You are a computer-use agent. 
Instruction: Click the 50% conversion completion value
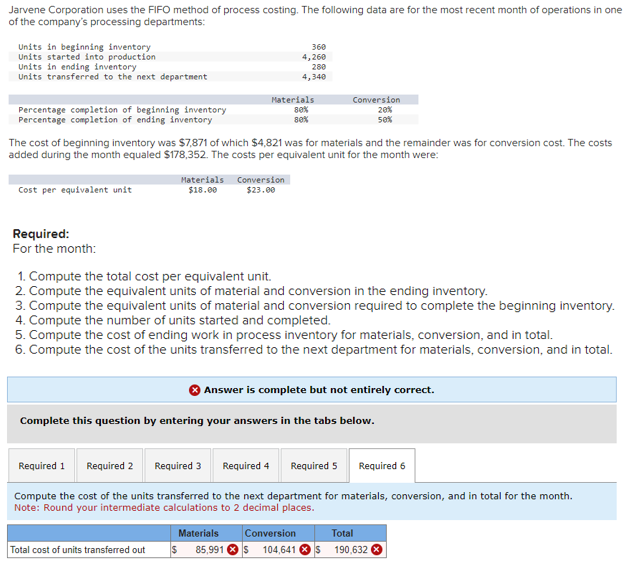point(385,120)
